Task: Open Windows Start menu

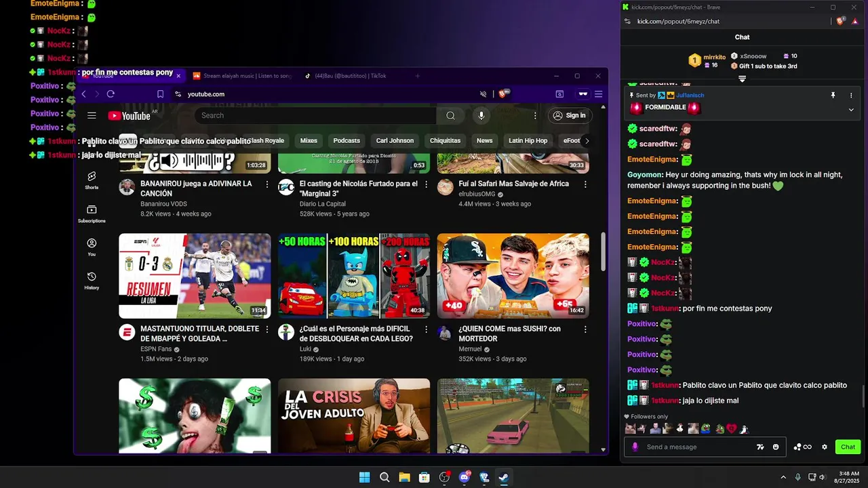Action: (x=364, y=477)
